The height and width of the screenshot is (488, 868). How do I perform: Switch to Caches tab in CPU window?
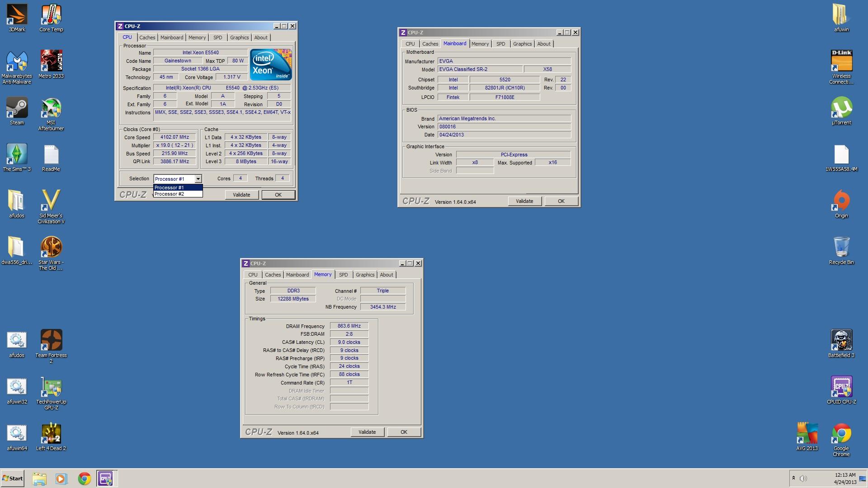click(147, 38)
